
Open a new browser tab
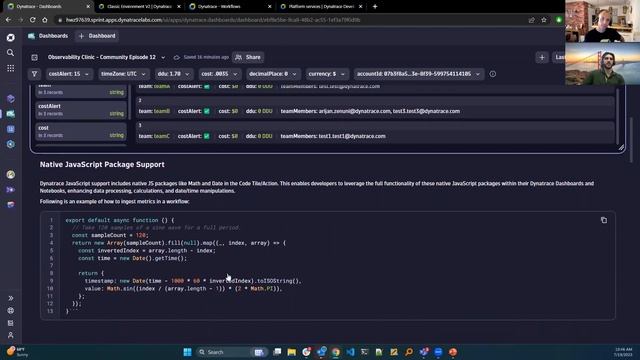375,7
